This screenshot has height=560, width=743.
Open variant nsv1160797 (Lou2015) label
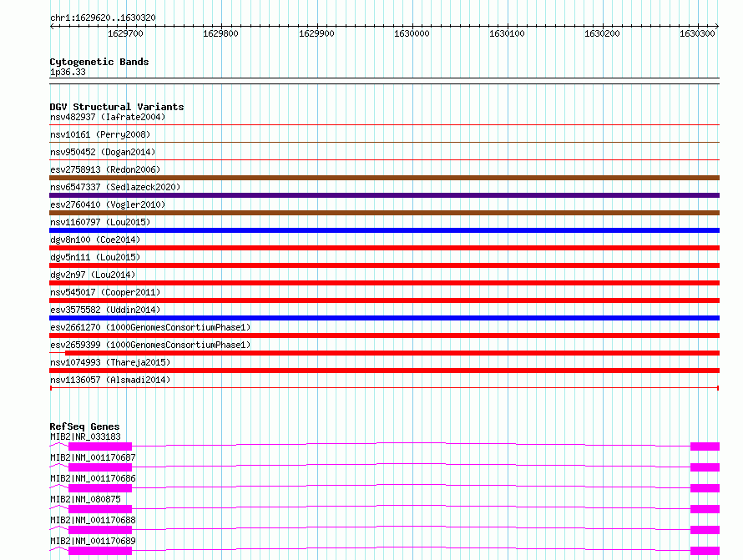pyautogui.click(x=100, y=222)
